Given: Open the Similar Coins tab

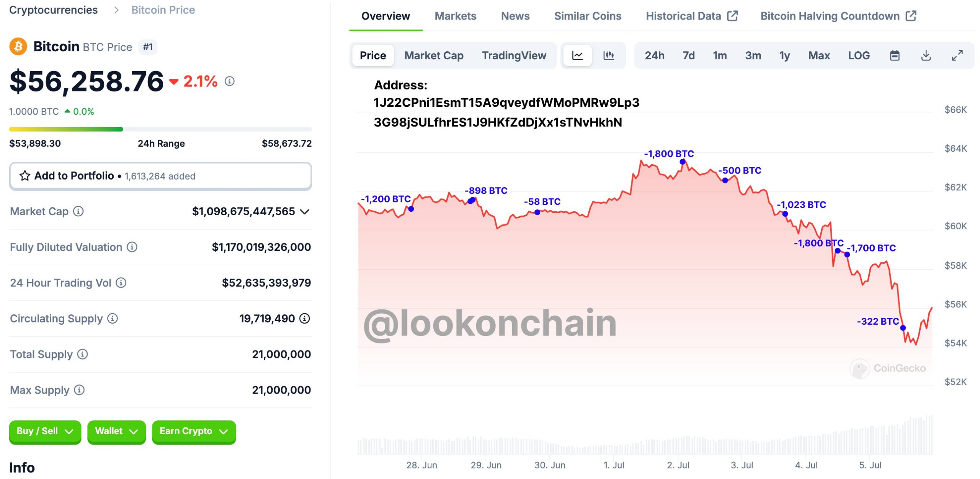Looking at the screenshot, I should (588, 16).
